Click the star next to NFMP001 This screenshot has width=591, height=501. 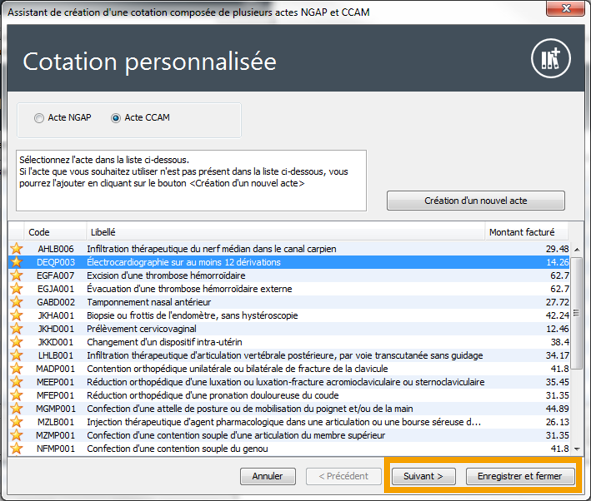pos(17,449)
